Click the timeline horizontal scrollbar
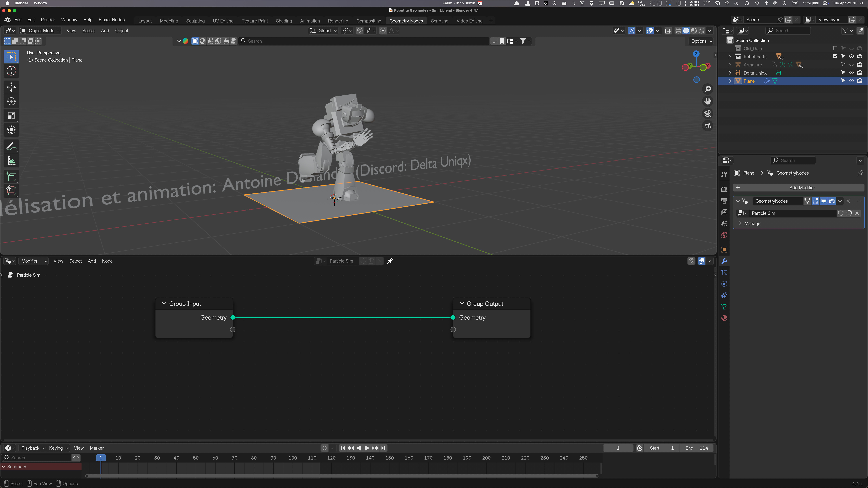The width and height of the screenshot is (868, 488). (x=342, y=476)
